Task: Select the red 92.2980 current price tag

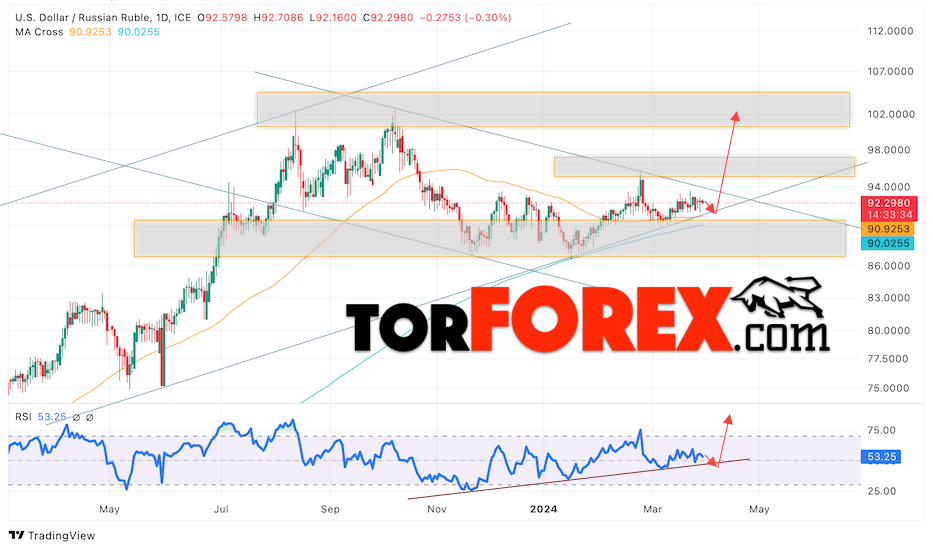Action: 888,203
